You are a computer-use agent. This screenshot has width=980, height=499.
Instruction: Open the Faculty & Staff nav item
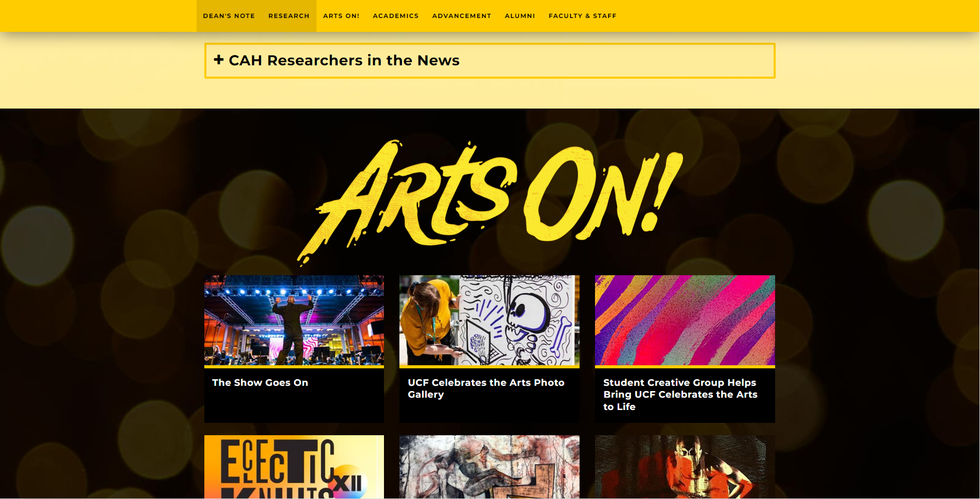point(583,16)
